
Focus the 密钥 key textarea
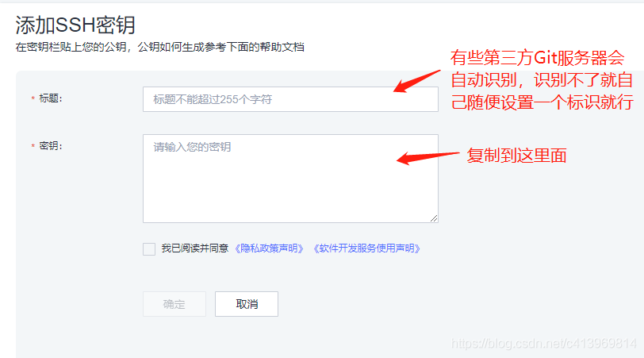290,179
